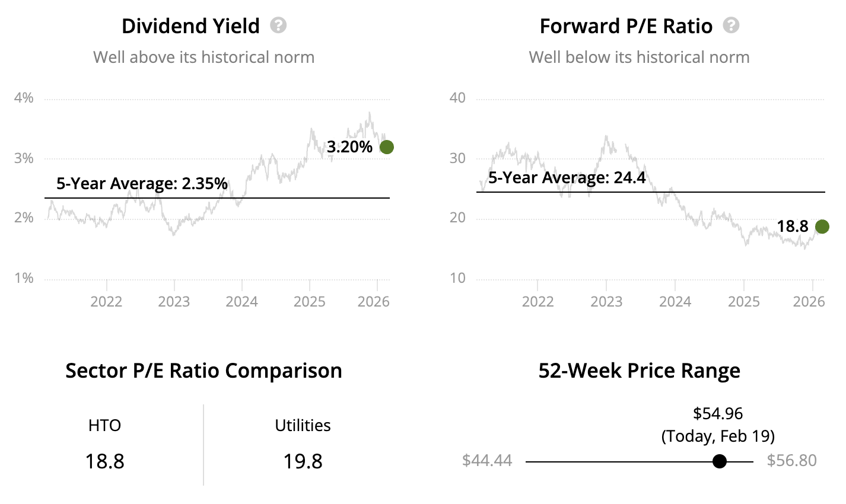Click the $44.44 52-week low label
Viewport: 846px width, 504px height.
tap(487, 461)
